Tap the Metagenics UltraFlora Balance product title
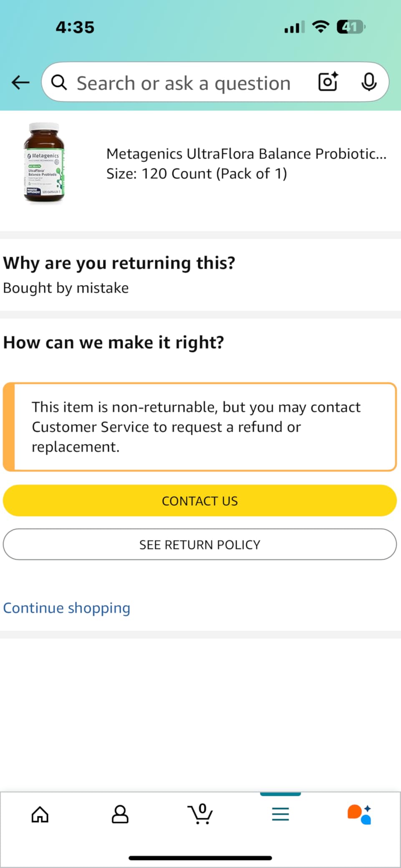This screenshot has height=868, width=401. 246,154
